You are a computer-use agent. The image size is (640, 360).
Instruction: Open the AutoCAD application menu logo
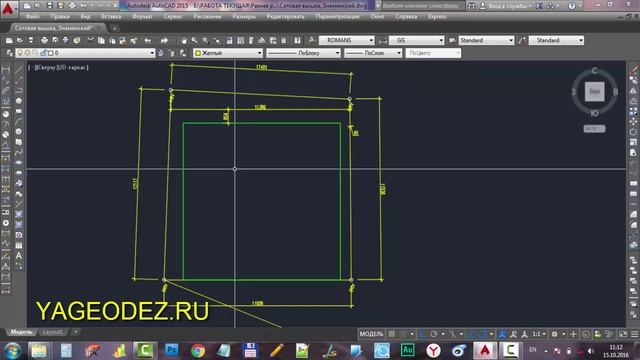tap(8, 8)
